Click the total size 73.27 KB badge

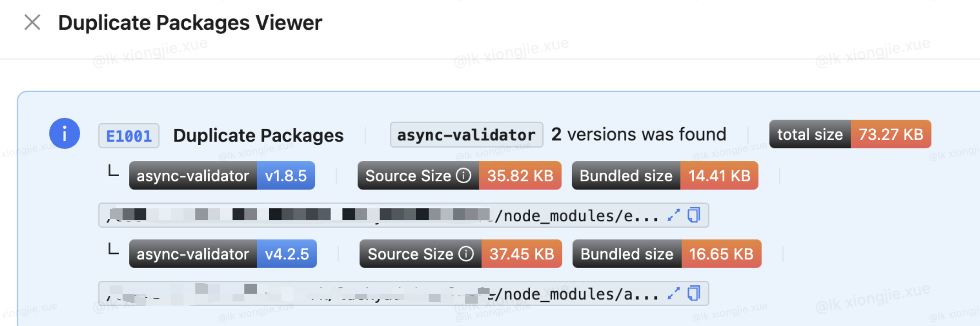pos(850,134)
